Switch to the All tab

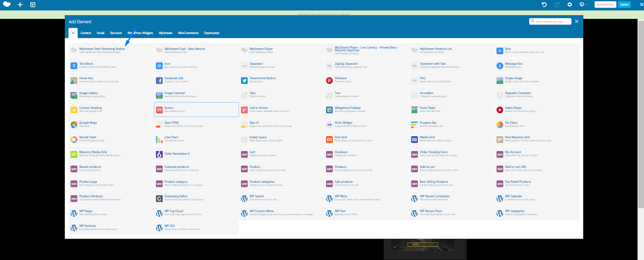73,33
